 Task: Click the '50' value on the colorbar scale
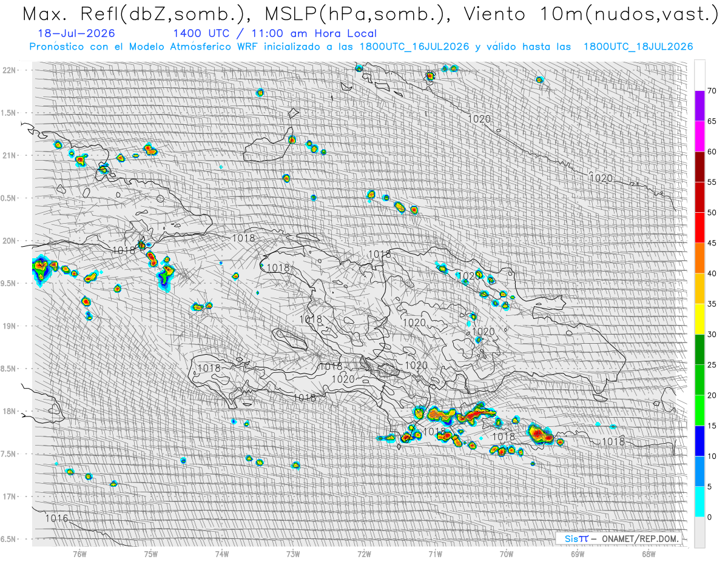pos(712,213)
